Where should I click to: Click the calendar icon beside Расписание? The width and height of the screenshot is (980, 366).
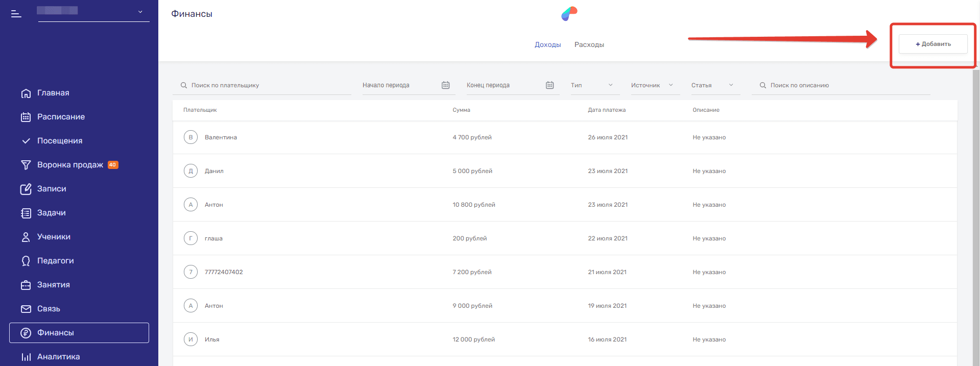pos(26,117)
